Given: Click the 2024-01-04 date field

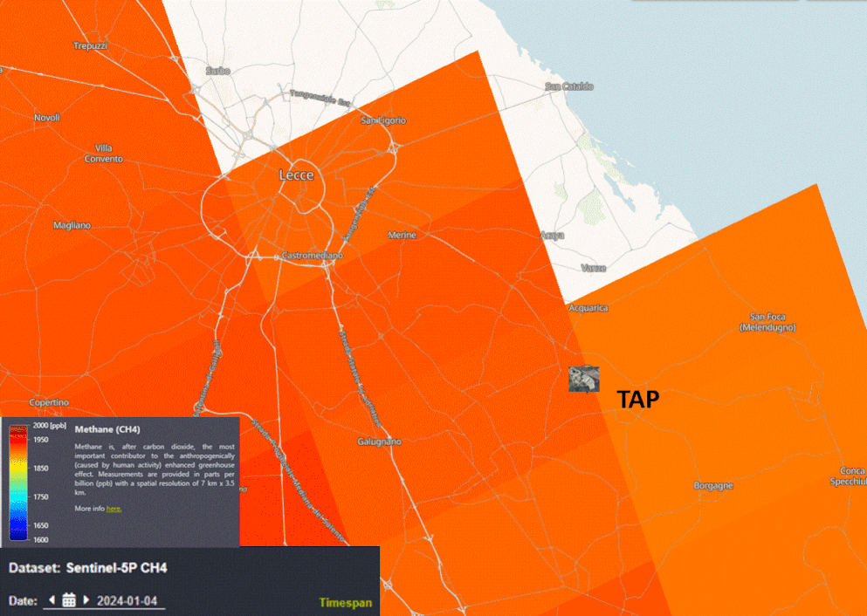Looking at the screenshot, I should point(127,600).
